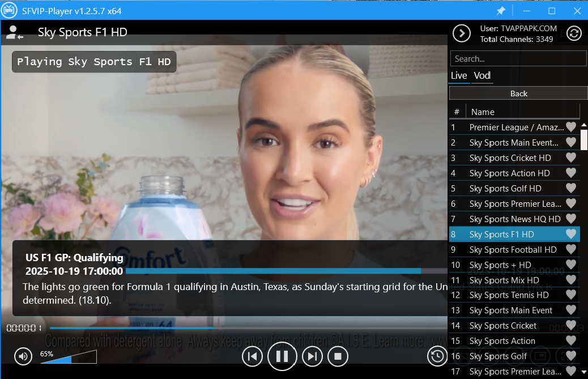Image resolution: width=588 pixels, height=379 pixels.
Task: Pin the player window on top
Action: pos(501,11)
